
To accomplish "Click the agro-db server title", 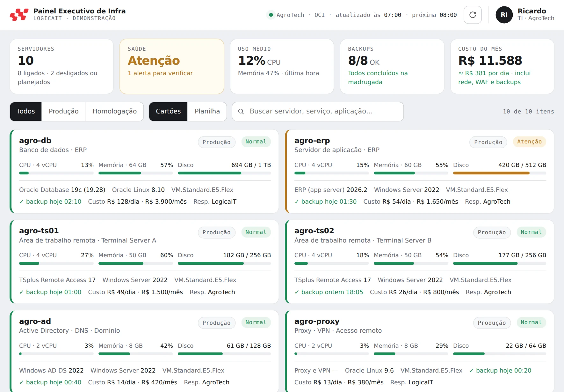I will [x=35, y=141].
